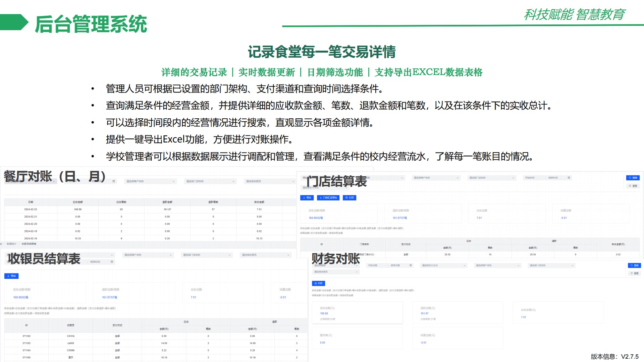Open calendar icon in 门店结算表 date range
The height and width of the screenshot is (362, 644).
pyautogui.click(x=569, y=178)
